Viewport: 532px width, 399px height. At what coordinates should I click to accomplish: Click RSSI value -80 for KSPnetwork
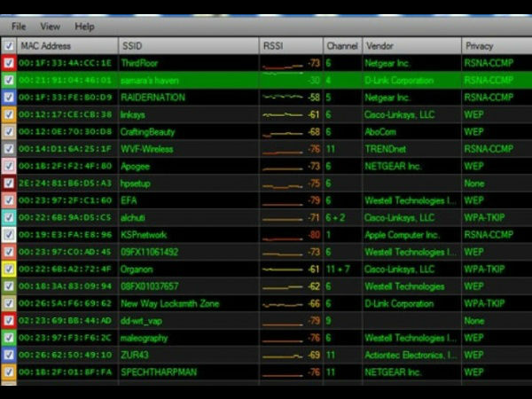[314, 235]
